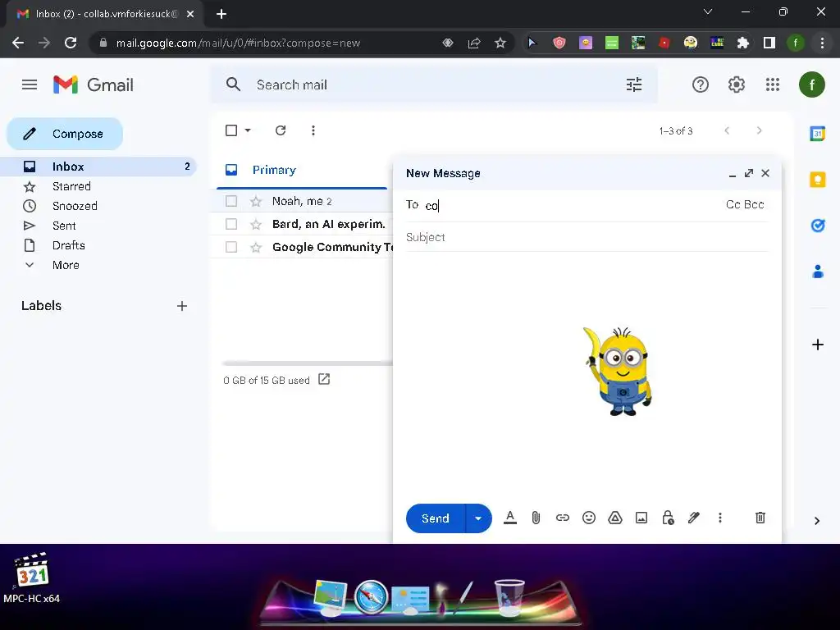Image resolution: width=840 pixels, height=630 pixels.
Task: Bookmark this page with the star
Action: (x=500, y=43)
